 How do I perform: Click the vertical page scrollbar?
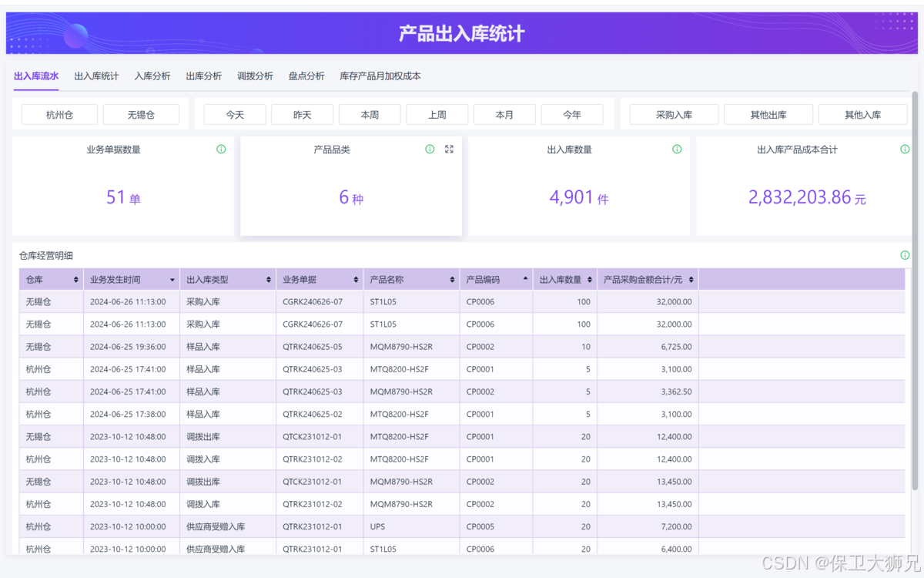915,289
